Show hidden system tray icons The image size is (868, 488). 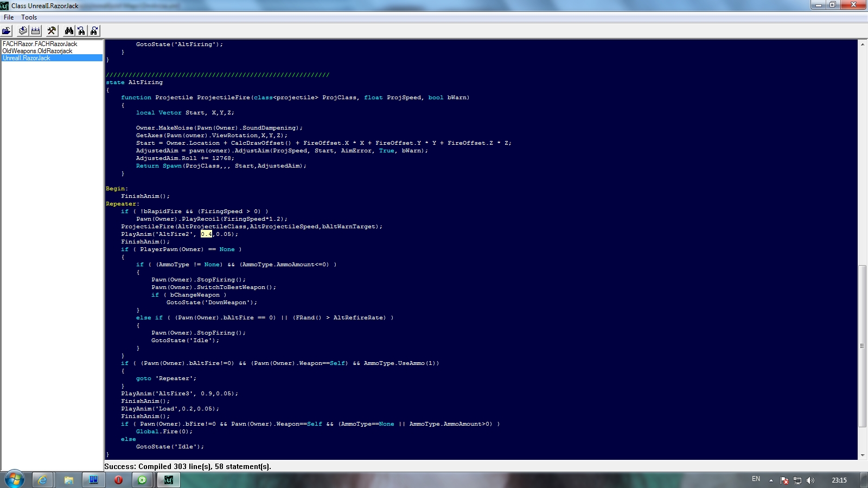point(771,480)
